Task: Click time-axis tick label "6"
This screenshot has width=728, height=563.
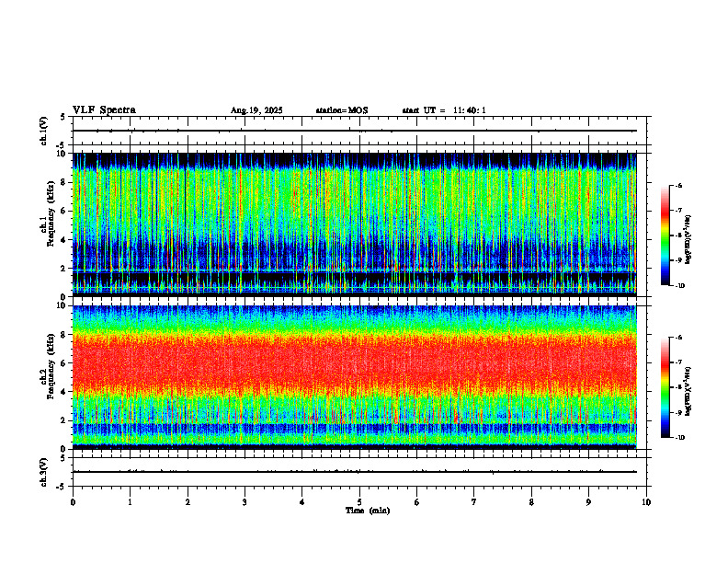Action: (417, 502)
